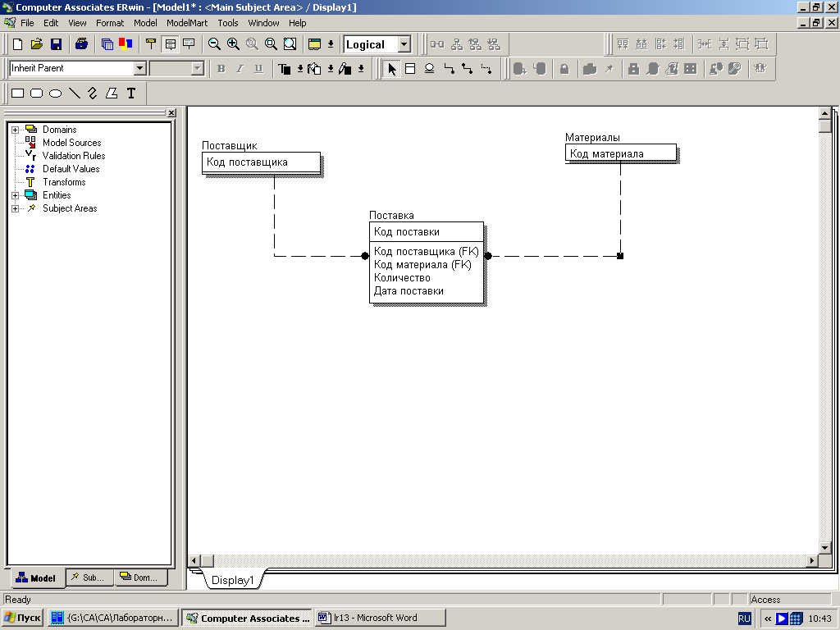Expand the Domains tree node
The width and height of the screenshot is (840, 630).
click(15, 130)
